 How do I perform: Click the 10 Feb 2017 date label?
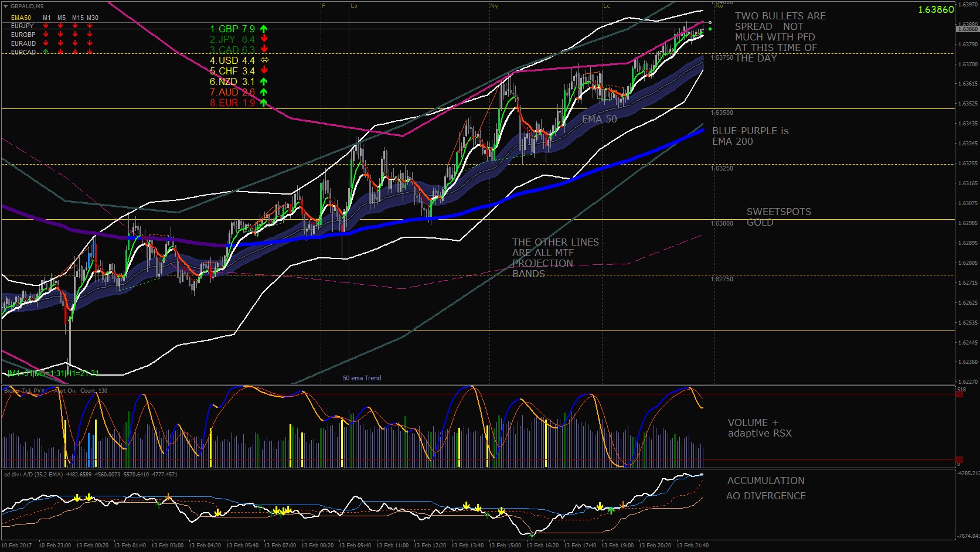click(x=16, y=546)
